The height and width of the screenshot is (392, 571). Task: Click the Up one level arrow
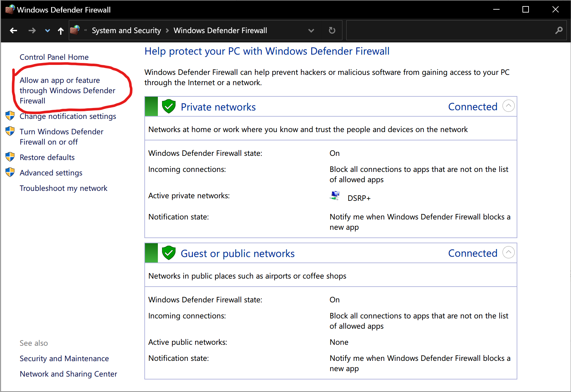(60, 31)
